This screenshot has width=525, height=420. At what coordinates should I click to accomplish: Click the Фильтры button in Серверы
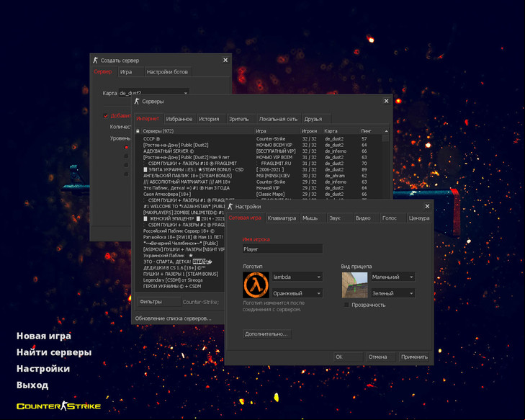point(159,302)
